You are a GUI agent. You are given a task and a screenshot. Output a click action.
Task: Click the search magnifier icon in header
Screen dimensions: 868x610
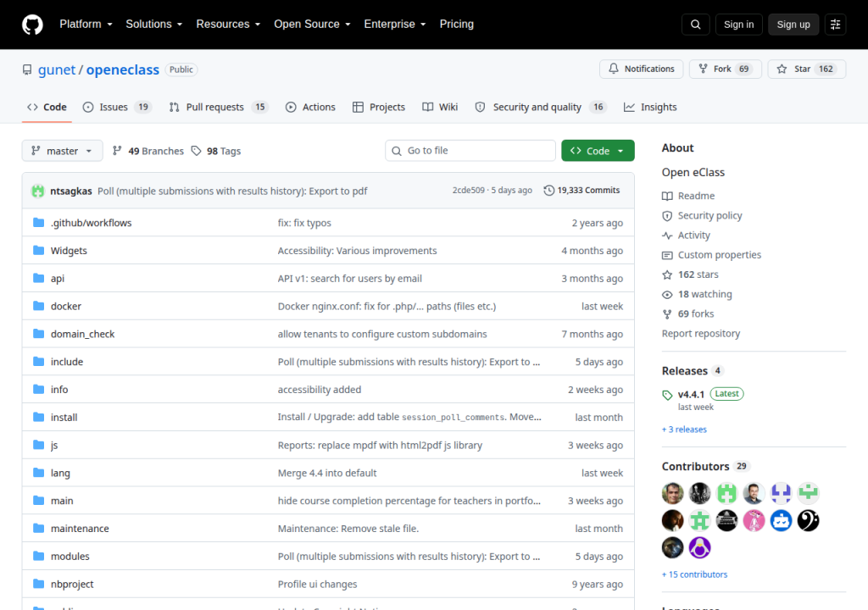tap(695, 25)
